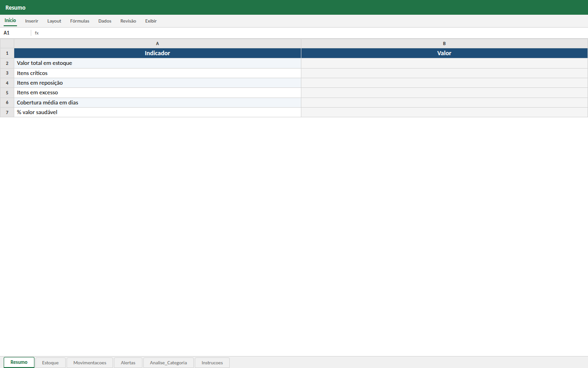Select empty value cell beside % valor saudável
The image size is (588, 368).
444,112
